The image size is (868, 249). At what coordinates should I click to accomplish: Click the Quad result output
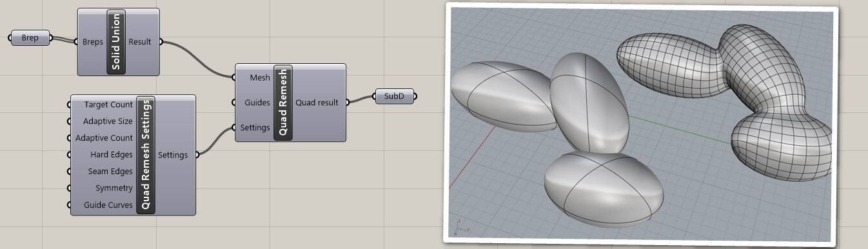tap(317, 103)
